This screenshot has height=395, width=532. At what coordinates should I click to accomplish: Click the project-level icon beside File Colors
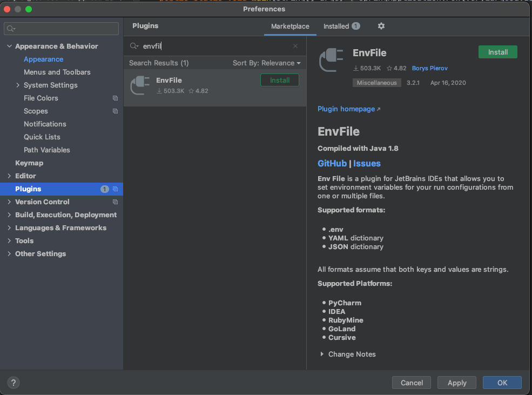115,98
